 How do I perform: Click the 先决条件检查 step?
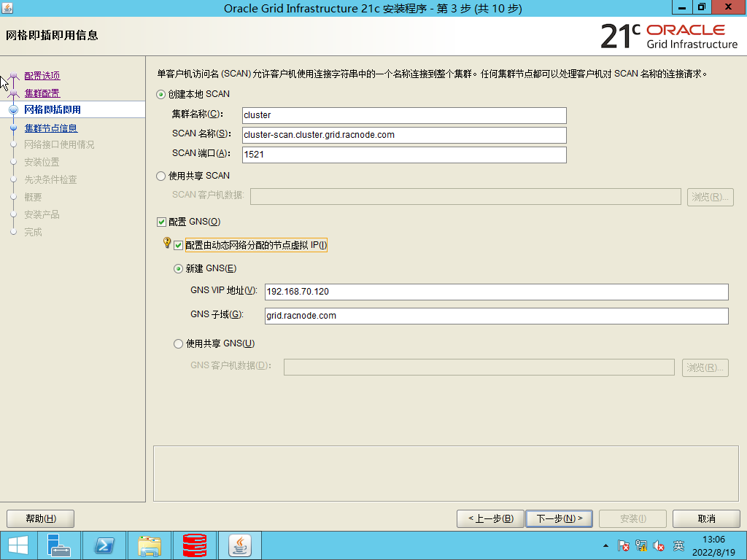coord(50,179)
